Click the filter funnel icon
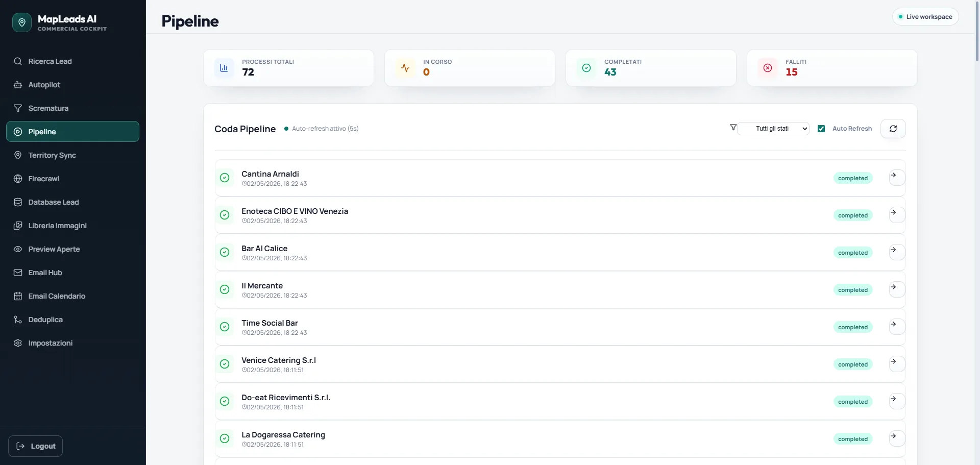Screen dimensions: 980x465 click(733, 128)
